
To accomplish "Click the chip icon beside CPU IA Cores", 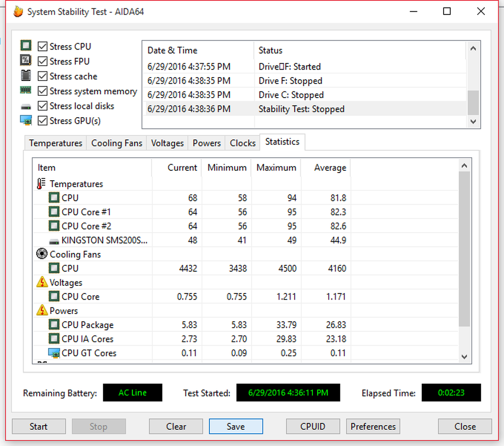I will tap(54, 338).
